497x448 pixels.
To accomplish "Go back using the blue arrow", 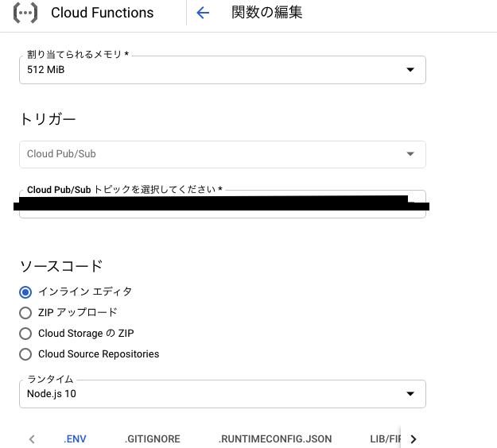I will pos(203,13).
